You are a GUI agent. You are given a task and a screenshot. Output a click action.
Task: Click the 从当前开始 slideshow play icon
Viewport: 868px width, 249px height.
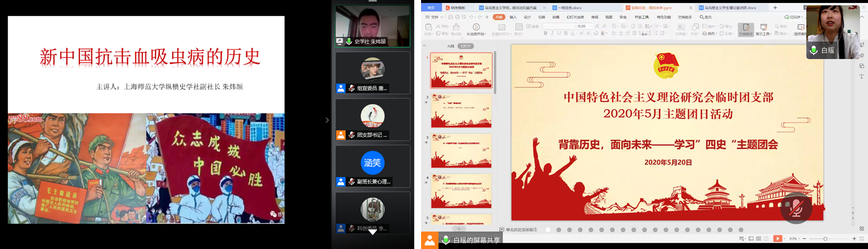(476, 27)
